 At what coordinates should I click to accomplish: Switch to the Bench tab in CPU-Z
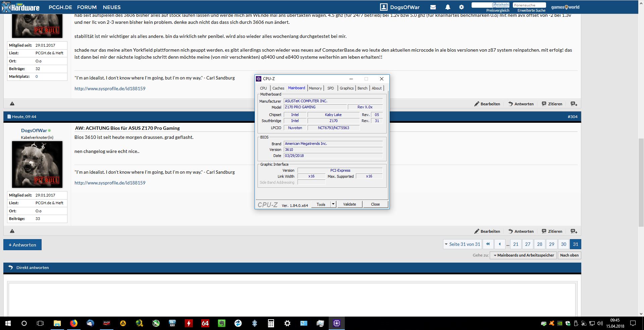[362, 88]
